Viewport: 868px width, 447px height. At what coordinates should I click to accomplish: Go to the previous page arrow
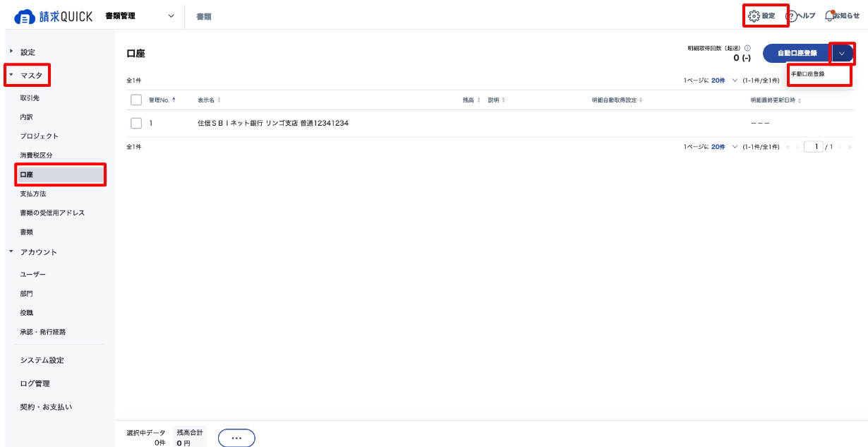[798, 147]
